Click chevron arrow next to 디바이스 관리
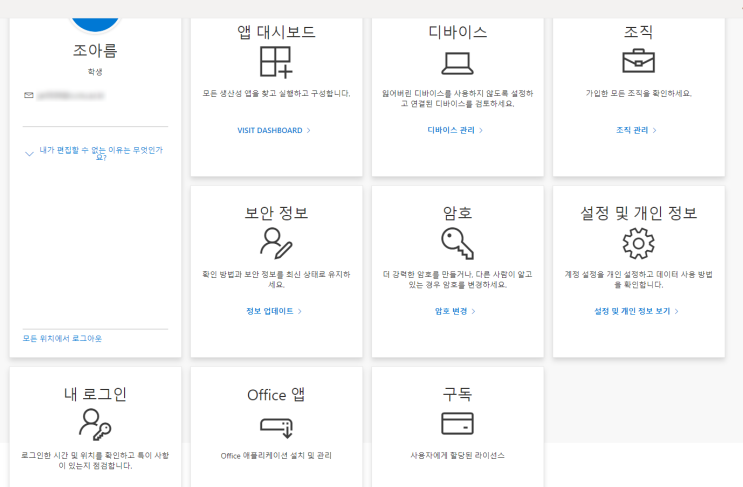The height and width of the screenshot is (487, 743). (x=481, y=130)
